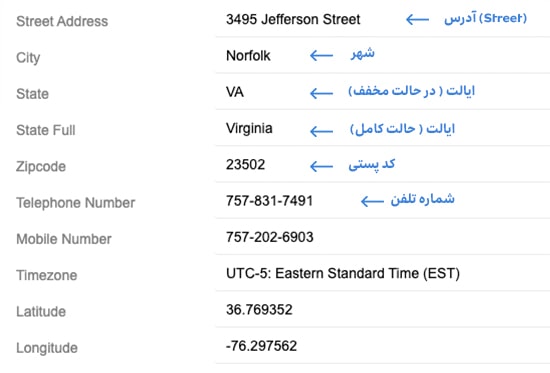This screenshot has width=550, height=373.
Task: Click the Street Address field label
Action: point(62,21)
